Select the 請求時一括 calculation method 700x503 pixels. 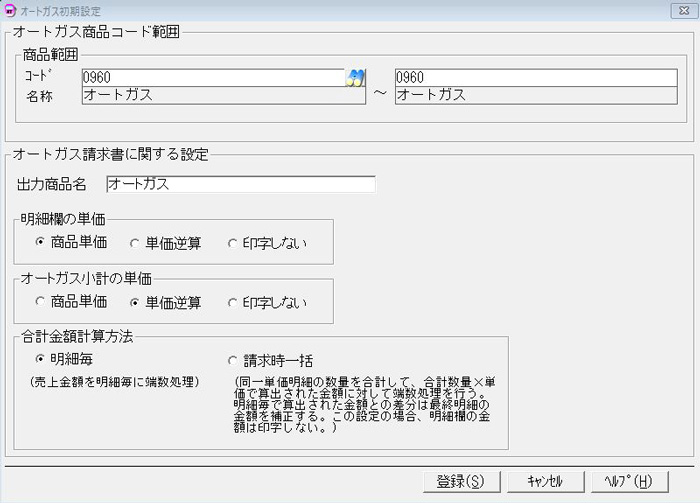tap(233, 360)
